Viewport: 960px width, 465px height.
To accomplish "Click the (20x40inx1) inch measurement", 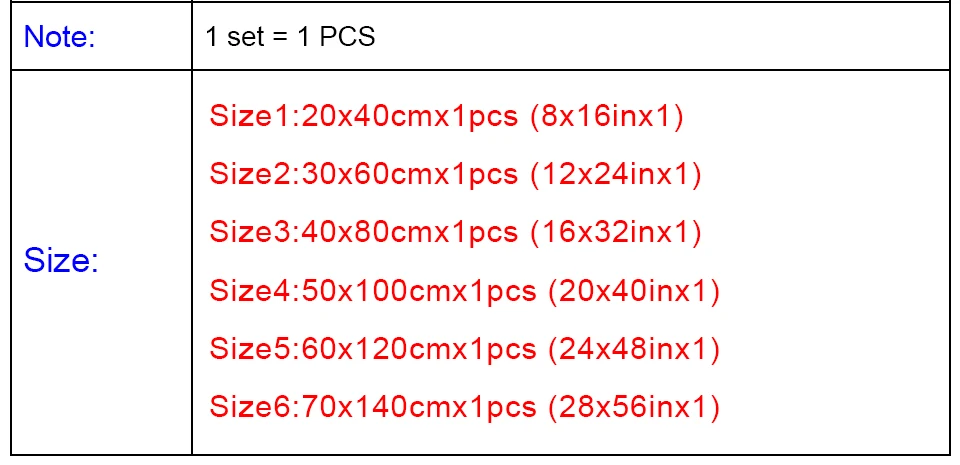I will (634, 291).
